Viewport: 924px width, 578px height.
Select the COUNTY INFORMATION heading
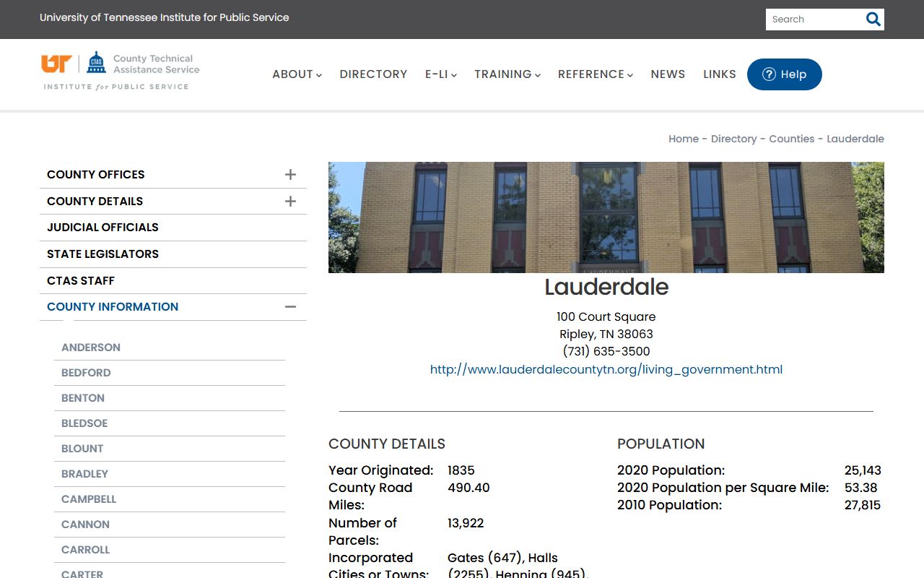[x=113, y=307]
